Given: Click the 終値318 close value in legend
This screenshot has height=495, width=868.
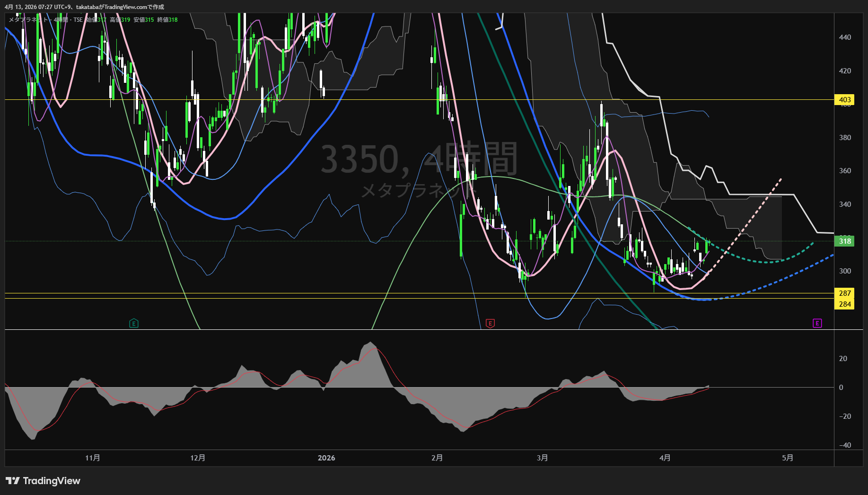Looking at the screenshot, I should pos(167,20).
